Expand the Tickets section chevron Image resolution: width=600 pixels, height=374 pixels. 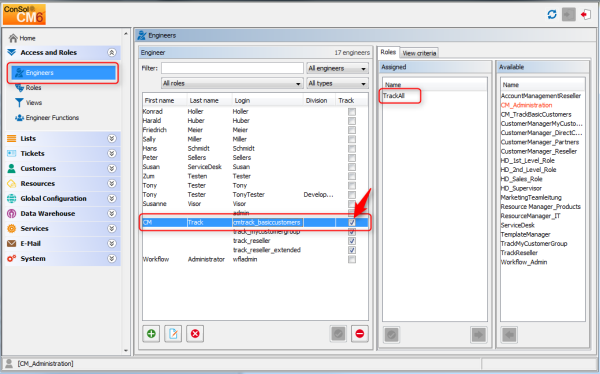point(112,154)
